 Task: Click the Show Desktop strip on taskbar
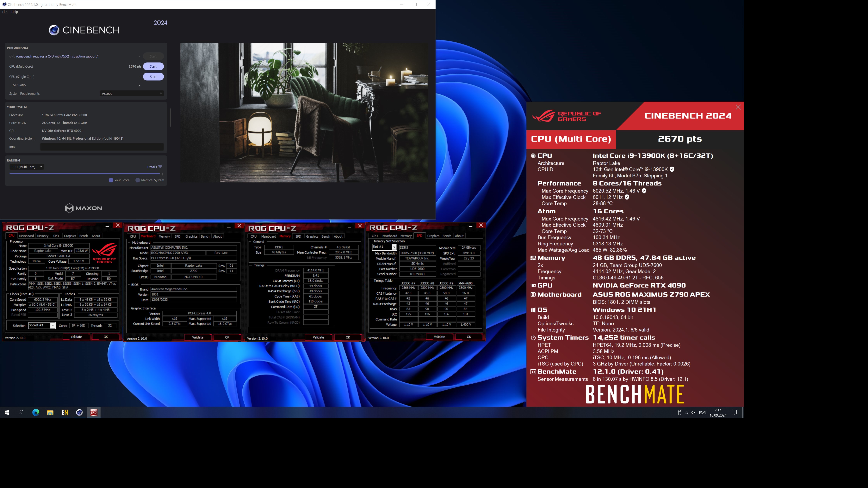[743, 412]
